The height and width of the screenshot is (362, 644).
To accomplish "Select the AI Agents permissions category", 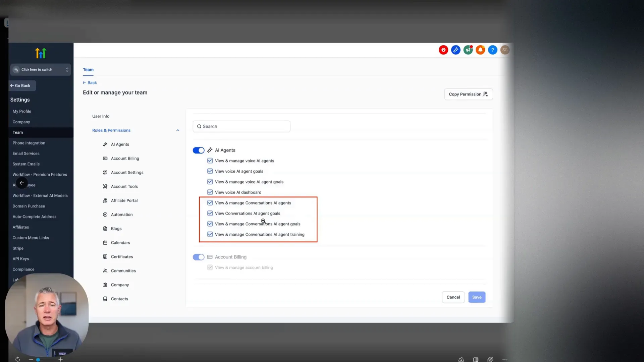I will click(120, 144).
